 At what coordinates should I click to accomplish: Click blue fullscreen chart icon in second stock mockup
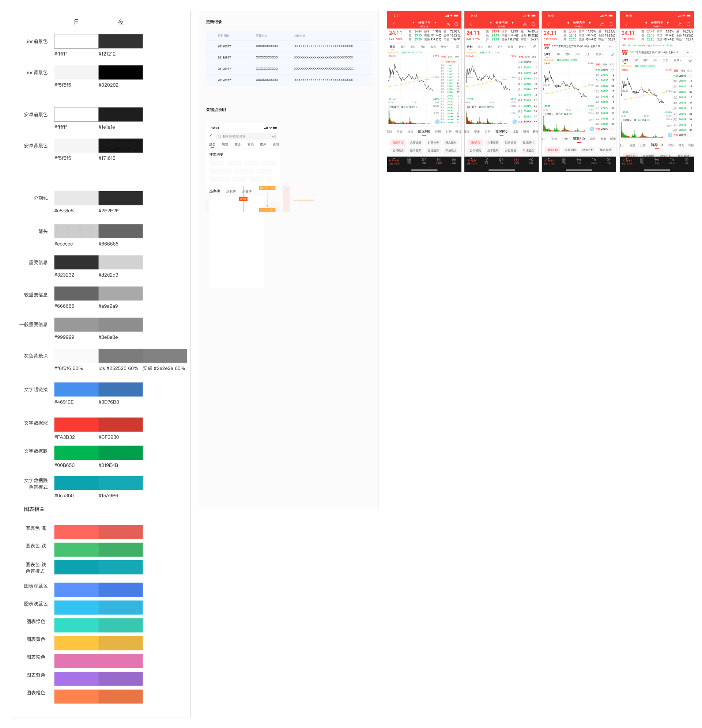point(515,121)
